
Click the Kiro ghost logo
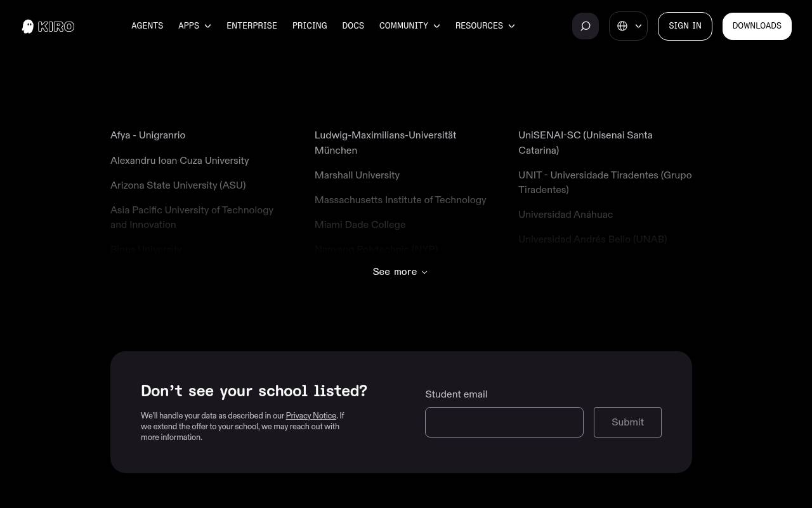coord(48,26)
